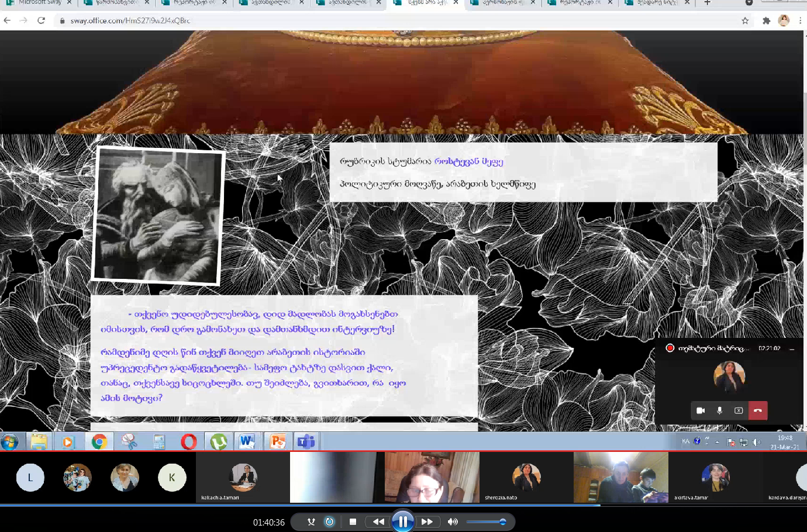Select participant L avatar
Image resolution: width=807 pixels, height=532 pixels.
(x=30, y=477)
